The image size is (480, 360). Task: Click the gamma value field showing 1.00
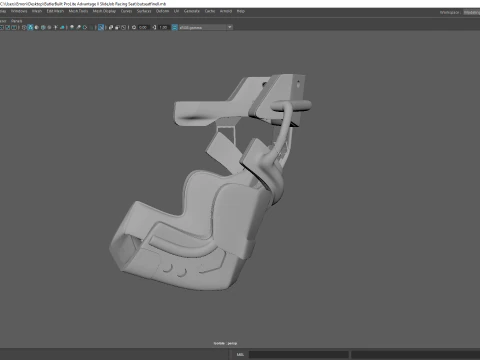[x=163, y=27]
